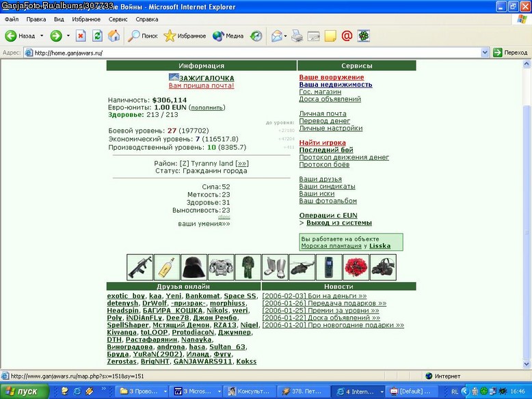Go to the Home page icon

[x=114, y=36]
